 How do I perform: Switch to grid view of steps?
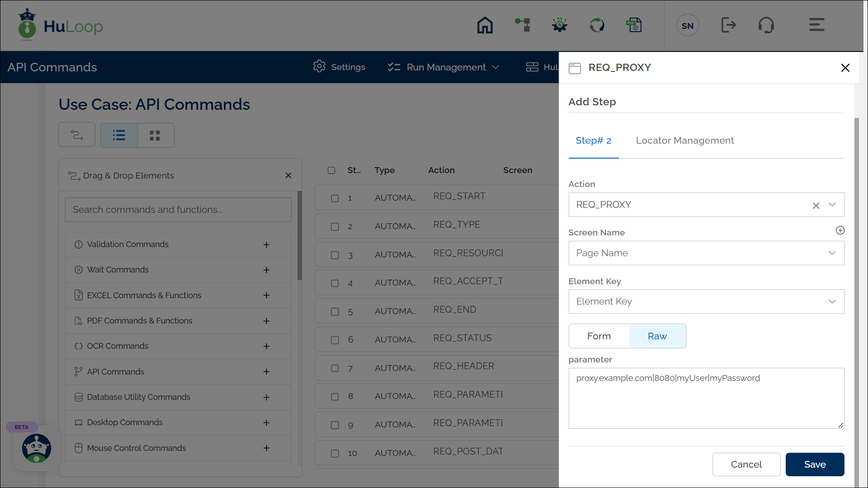[x=155, y=135]
